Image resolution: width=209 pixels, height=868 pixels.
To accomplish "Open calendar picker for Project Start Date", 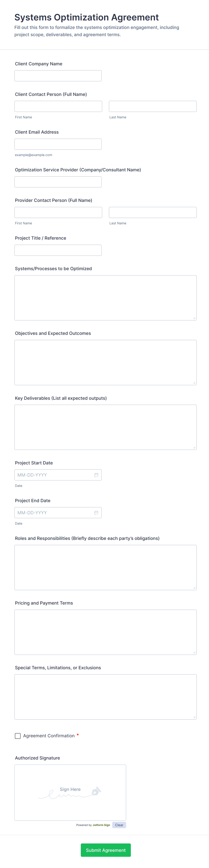I will click(x=96, y=475).
